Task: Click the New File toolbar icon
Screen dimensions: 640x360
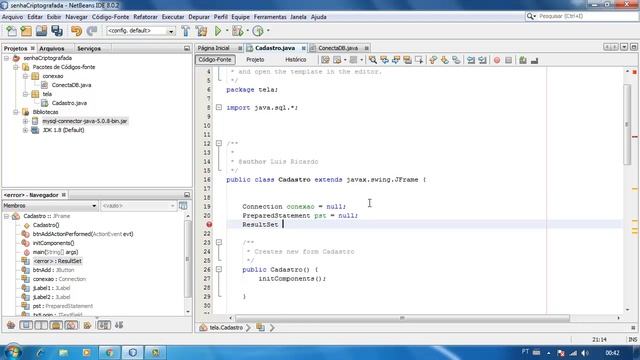Action: click(x=11, y=31)
